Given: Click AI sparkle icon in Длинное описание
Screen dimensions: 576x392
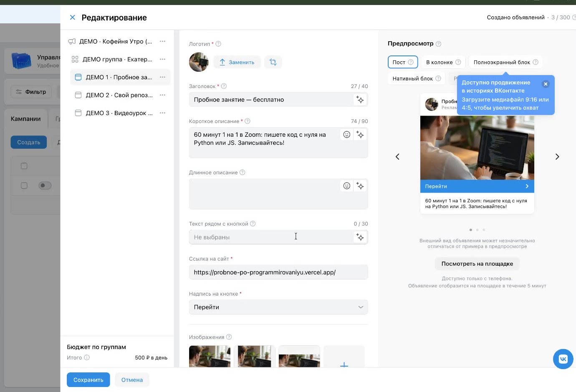Looking at the screenshot, I should [360, 186].
